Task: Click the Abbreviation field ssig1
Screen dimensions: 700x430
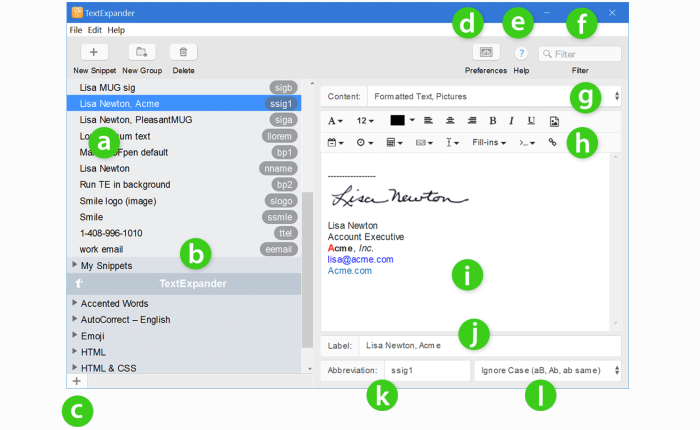Action: point(427,370)
